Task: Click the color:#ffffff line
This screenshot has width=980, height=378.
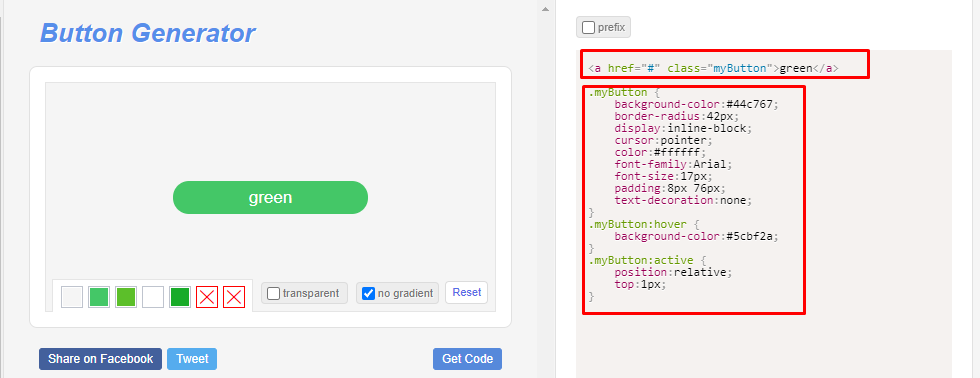Action: pos(659,152)
